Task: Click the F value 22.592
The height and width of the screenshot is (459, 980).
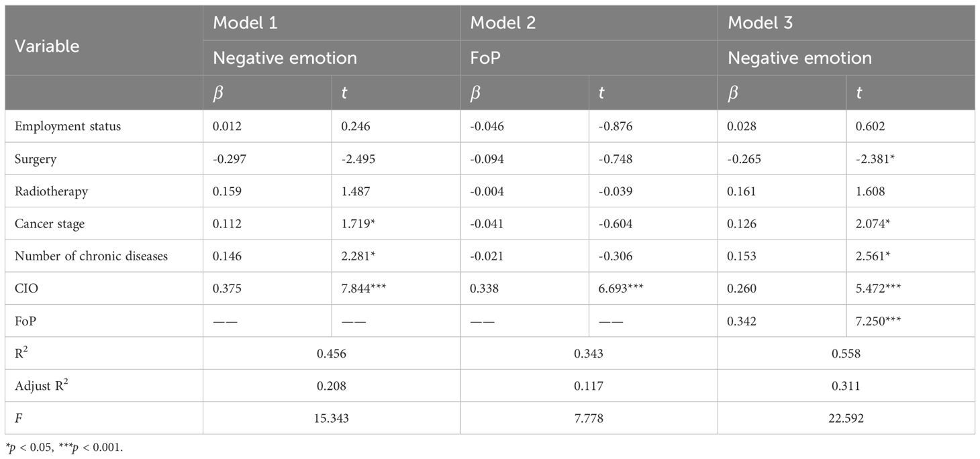Action: 846,418
